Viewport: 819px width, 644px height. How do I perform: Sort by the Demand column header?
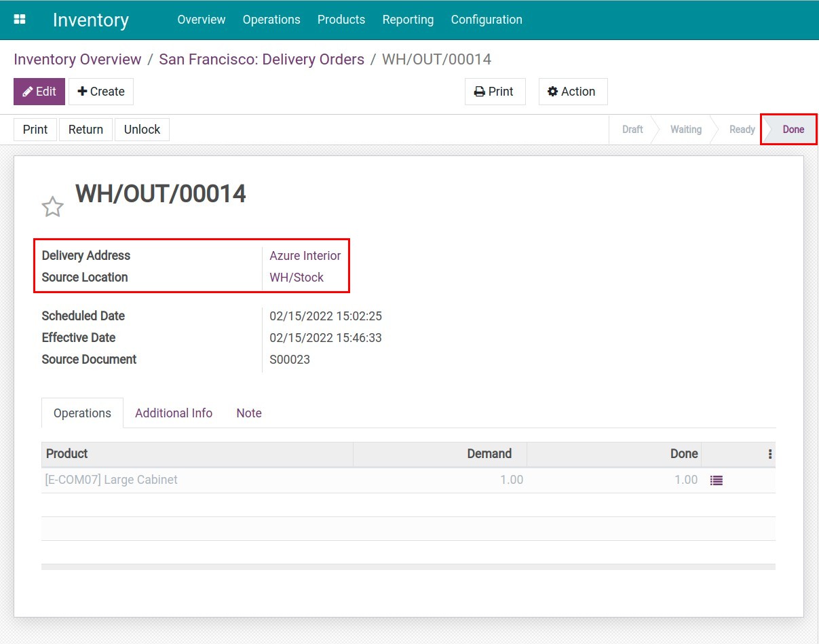pos(440,454)
